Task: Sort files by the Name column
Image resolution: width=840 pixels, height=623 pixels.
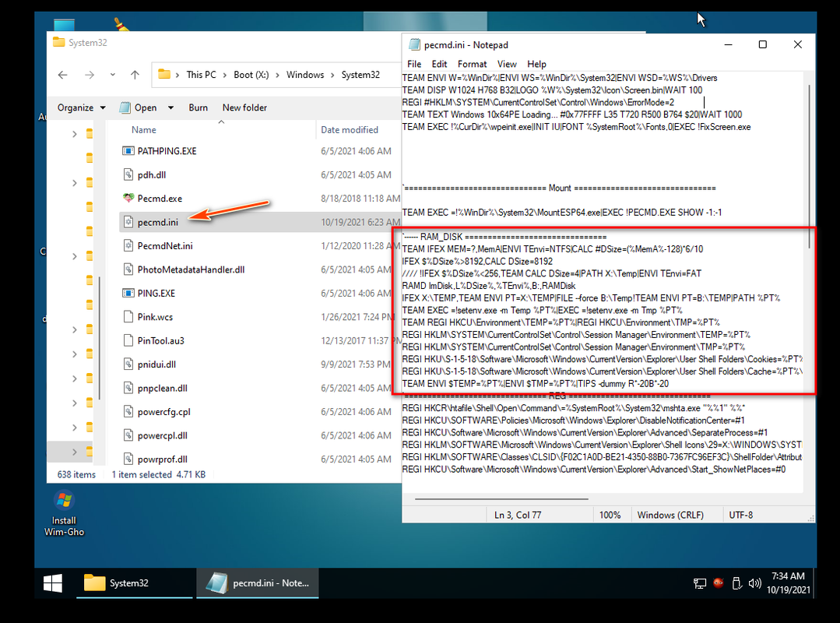Action: point(143,129)
